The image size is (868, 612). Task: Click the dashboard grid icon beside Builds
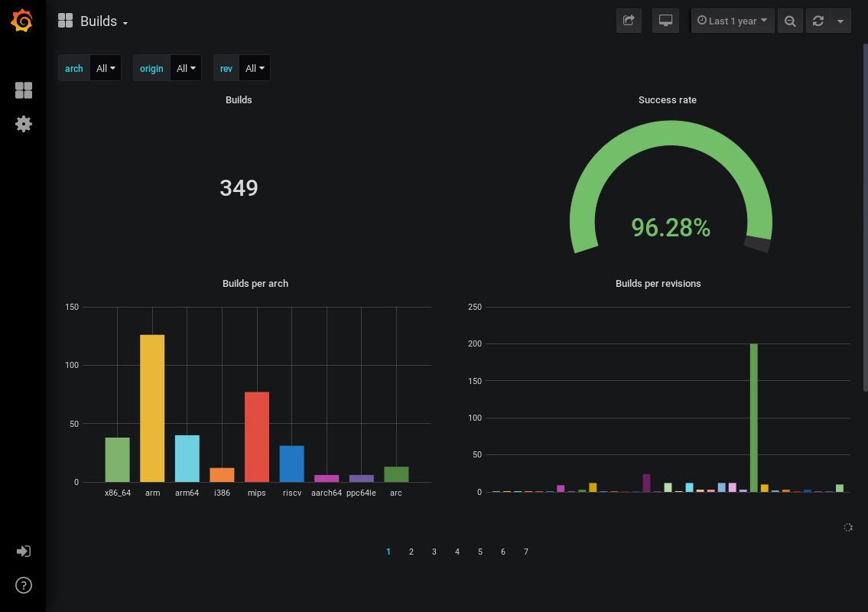tap(65, 21)
